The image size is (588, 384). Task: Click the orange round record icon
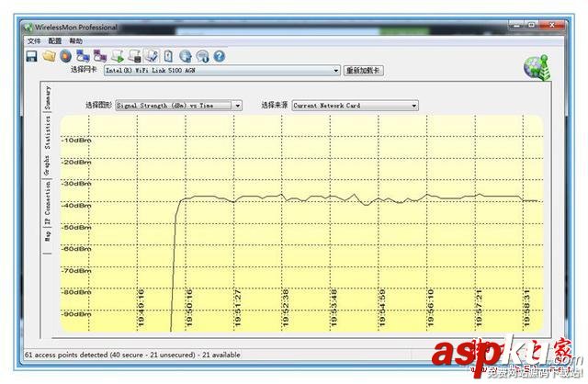click(66, 56)
